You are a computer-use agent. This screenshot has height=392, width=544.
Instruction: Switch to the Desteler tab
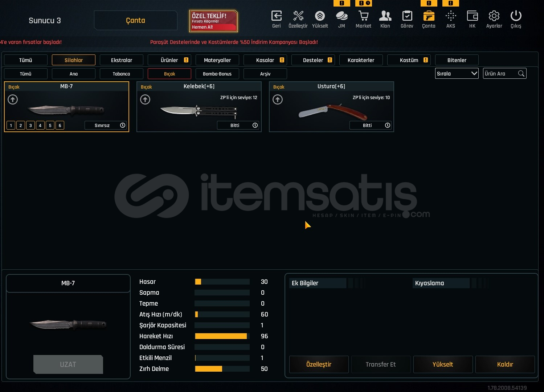coord(313,60)
